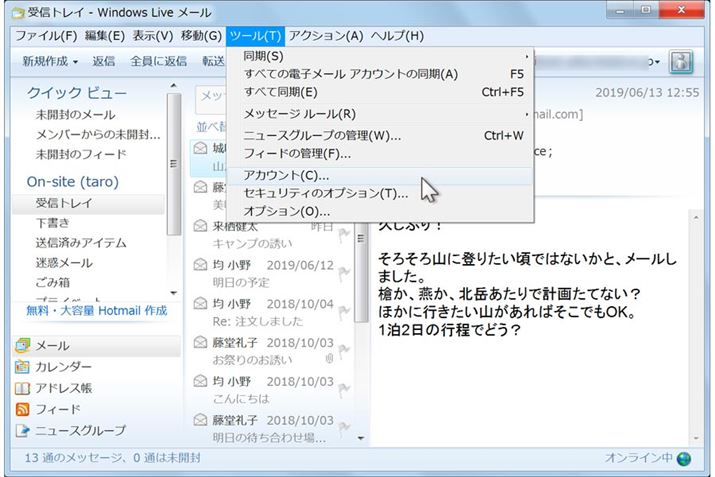The height and width of the screenshot is (477, 715).
Task: Click envelope icon of 明日の待ち合わせ場 message
Action: pos(200,420)
